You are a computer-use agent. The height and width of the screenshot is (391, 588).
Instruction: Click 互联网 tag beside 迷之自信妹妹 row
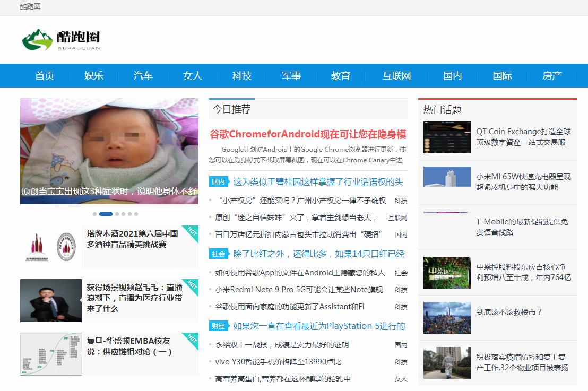(397, 218)
